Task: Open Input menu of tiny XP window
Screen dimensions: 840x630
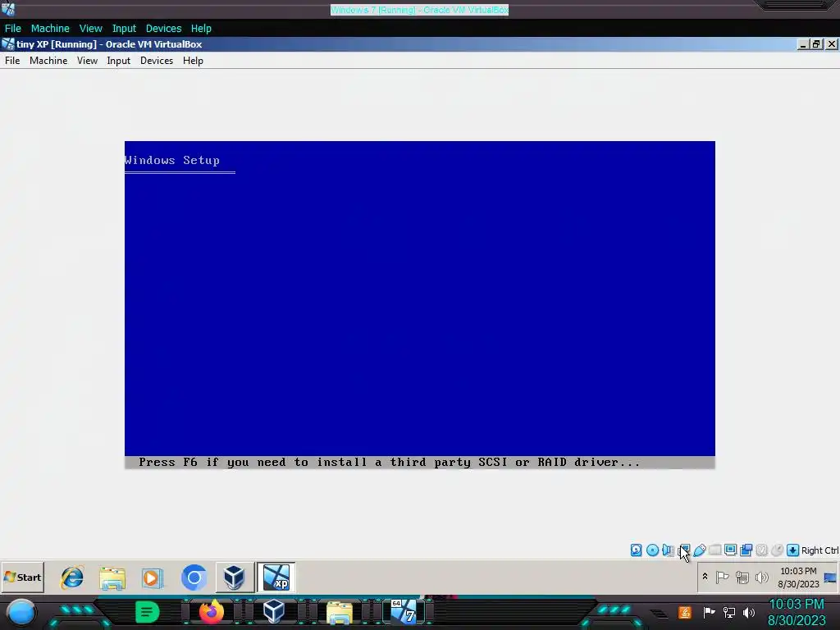Action: [x=118, y=61]
